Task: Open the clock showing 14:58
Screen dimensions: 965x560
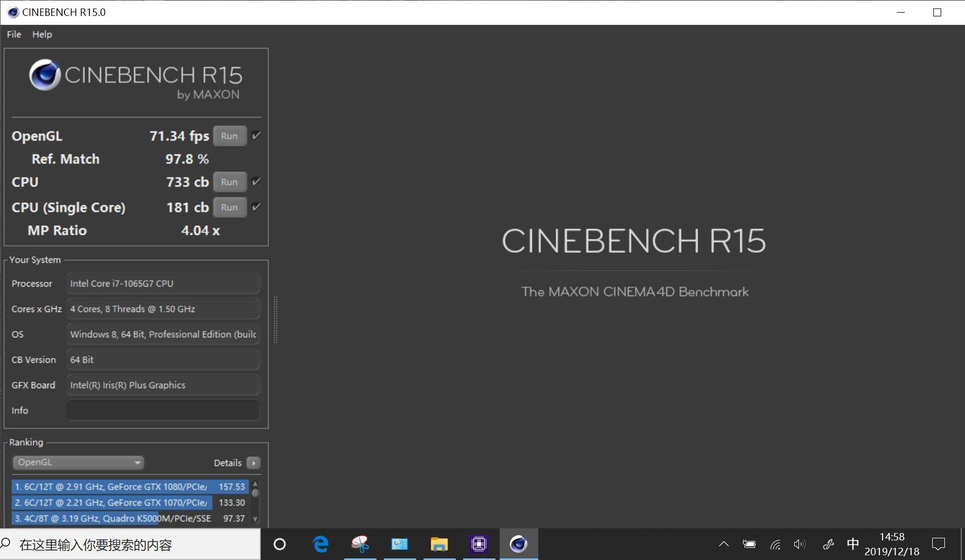Action: tap(892, 544)
